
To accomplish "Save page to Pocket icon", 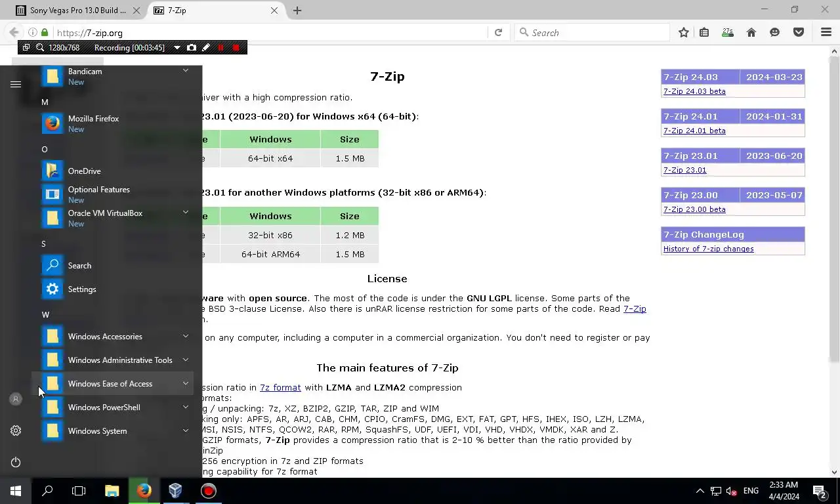I will point(799,32).
